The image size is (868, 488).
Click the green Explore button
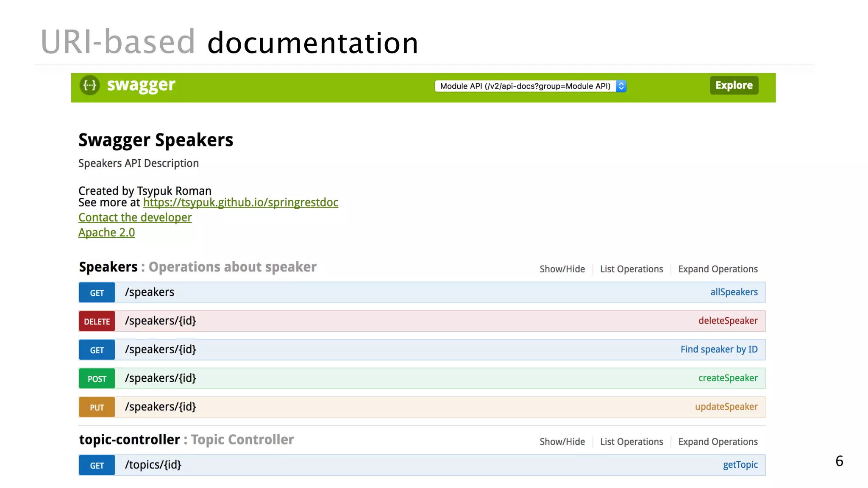click(x=734, y=85)
